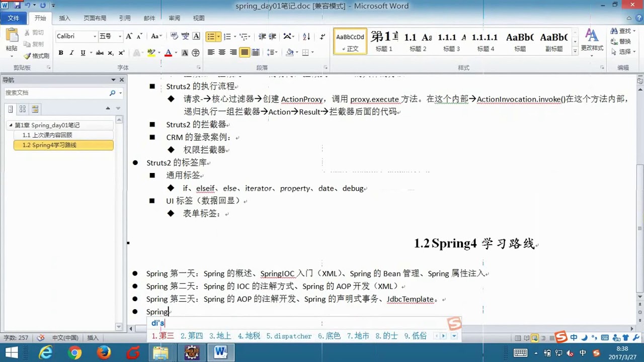This screenshot has width=644, height=362.
Task: Click Replace (替换) in Editing group
Action: [621, 41]
